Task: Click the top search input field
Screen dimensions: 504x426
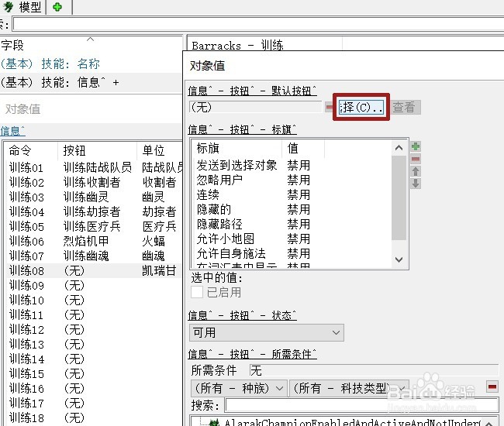Action: pos(258,24)
